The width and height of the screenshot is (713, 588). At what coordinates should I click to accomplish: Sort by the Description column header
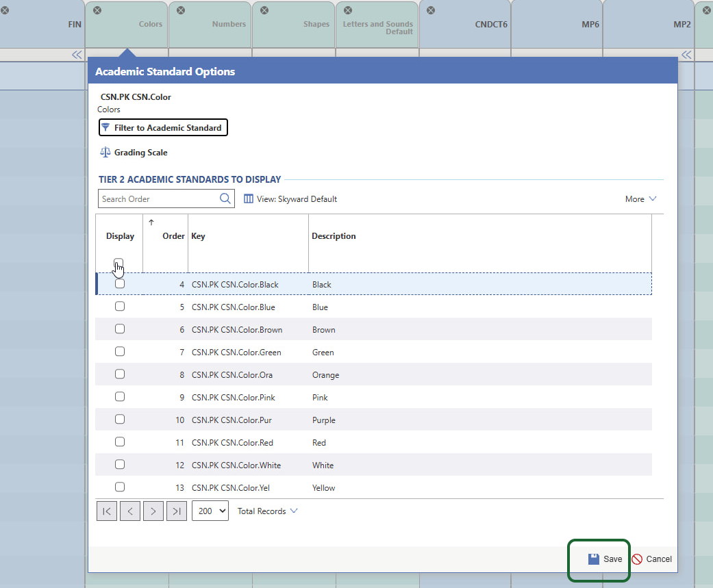click(334, 236)
